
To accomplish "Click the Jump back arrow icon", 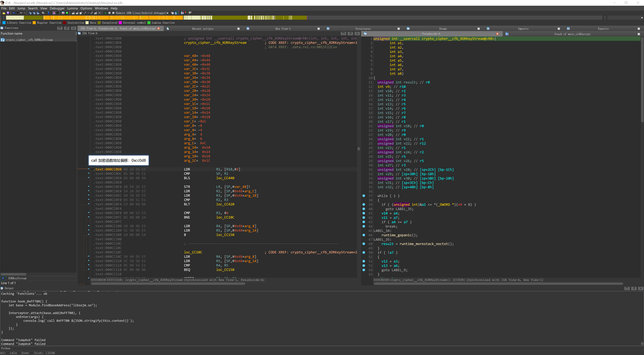I will pyautogui.click(x=14, y=13).
